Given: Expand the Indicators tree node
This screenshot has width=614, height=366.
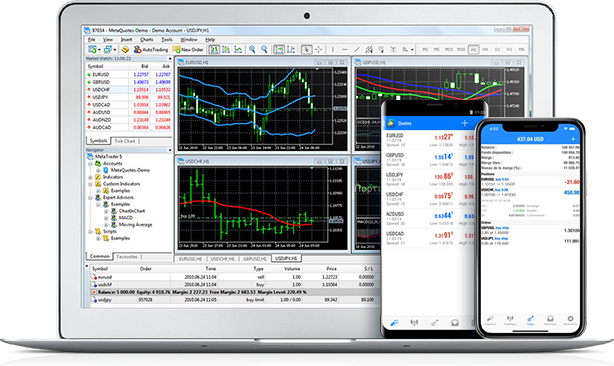Looking at the screenshot, I should click(91, 177).
